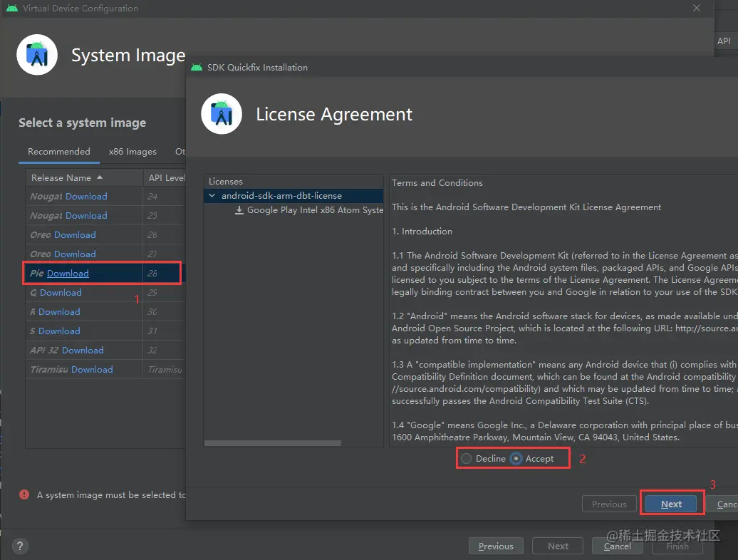Click Previous in Virtual Device Configuration window
Viewport: 738px width, 560px height.
pyautogui.click(x=496, y=546)
